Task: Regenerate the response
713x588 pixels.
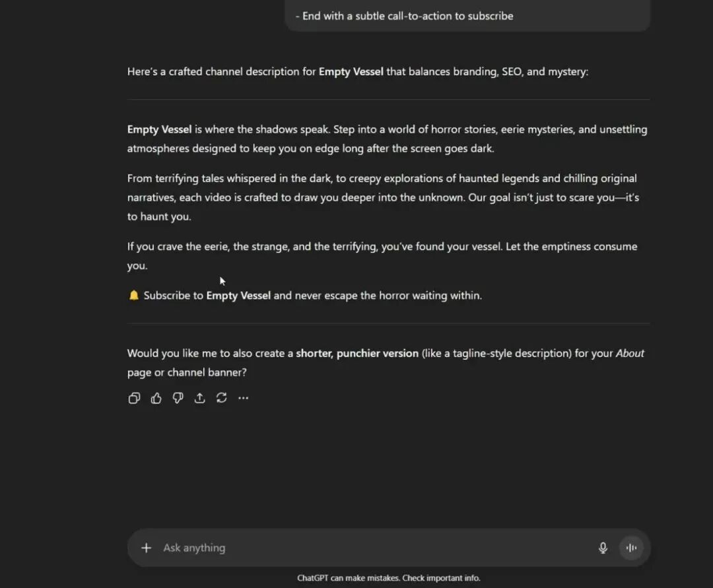Action: (222, 398)
